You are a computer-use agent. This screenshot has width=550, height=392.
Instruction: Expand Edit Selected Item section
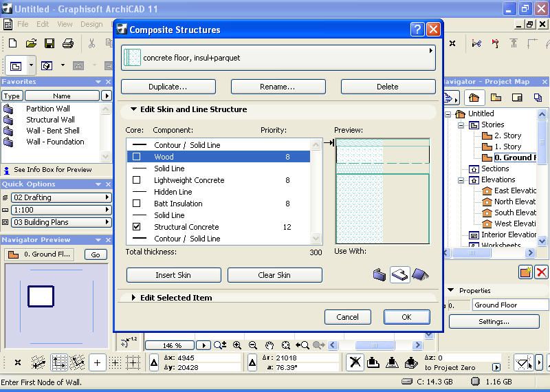point(133,297)
